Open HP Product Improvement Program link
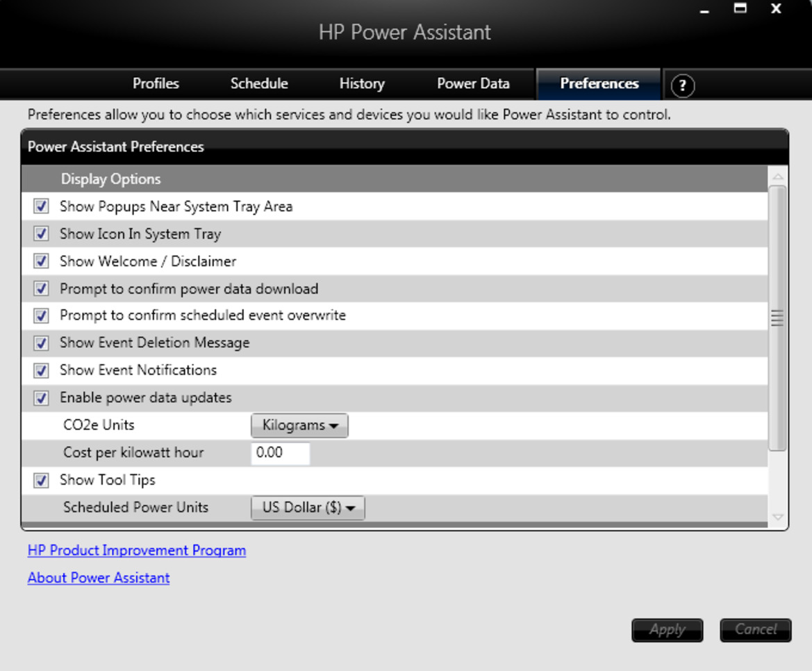Screen dimensions: 812x671 [137, 550]
